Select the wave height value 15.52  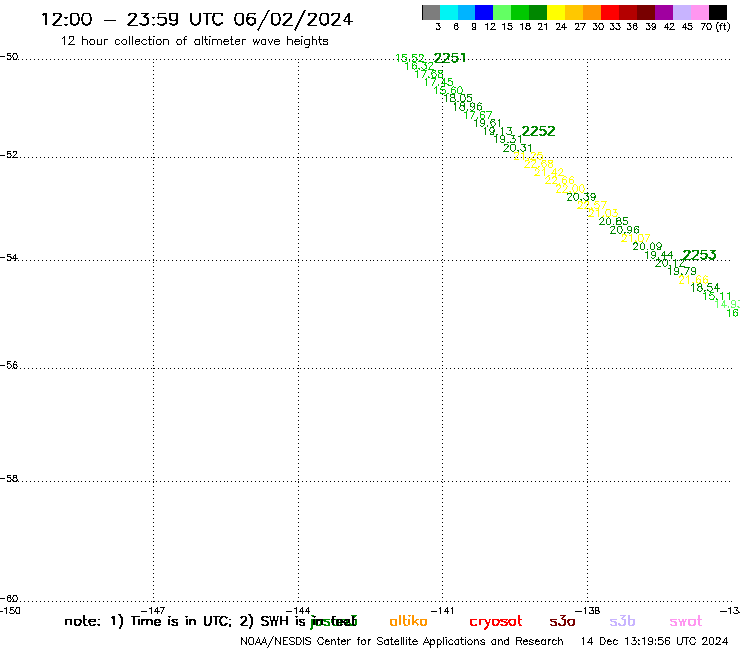pyautogui.click(x=410, y=58)
